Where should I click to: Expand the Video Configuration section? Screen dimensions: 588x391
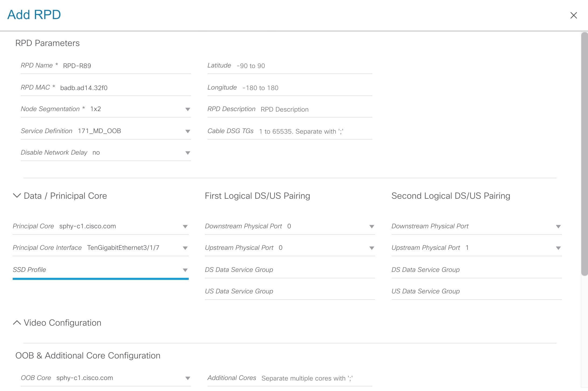(x=17, y=323)
